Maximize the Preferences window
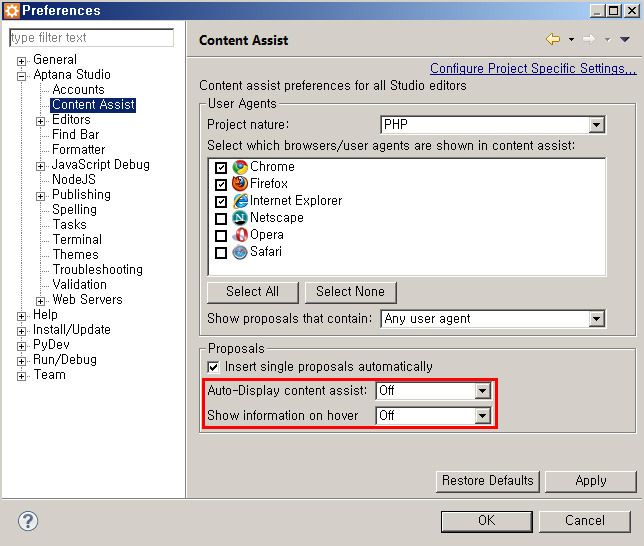Viewport: 644px width, 546px height. 614,10
